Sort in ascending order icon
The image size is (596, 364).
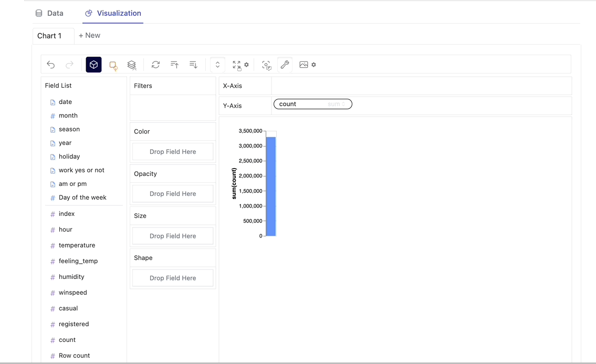pyautogui.click(x=174, y=65)
